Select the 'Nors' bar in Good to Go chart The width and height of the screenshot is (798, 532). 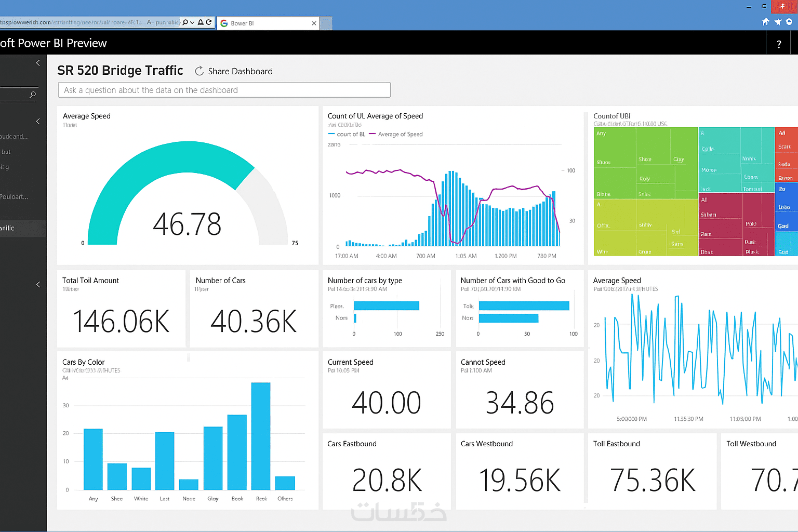click(509, 318)
